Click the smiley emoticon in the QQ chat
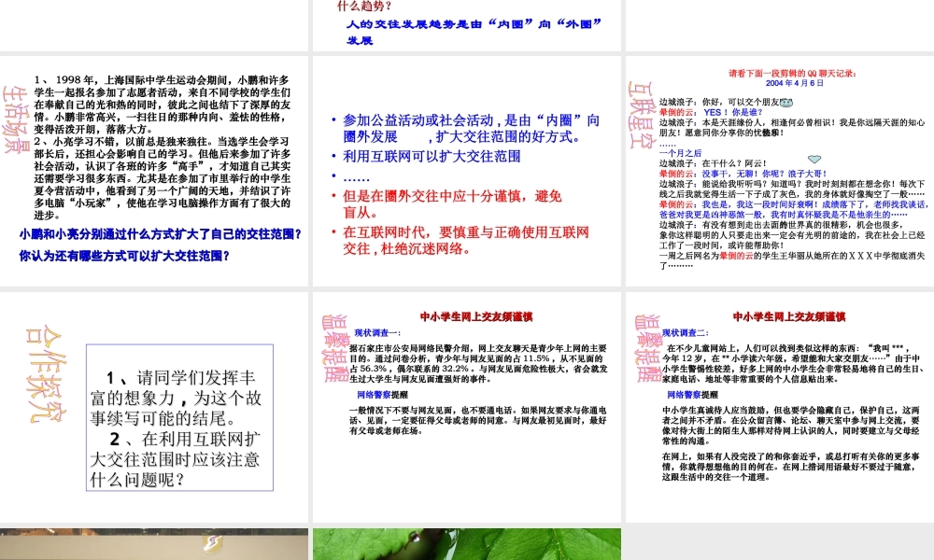Image resolution: width=934 pixels, height=560 pixels. tap(786, 103)
